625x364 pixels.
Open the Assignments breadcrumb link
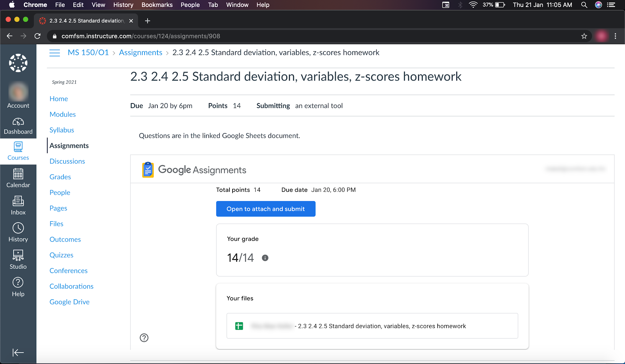pyautogui.click(x=140, y=52)
